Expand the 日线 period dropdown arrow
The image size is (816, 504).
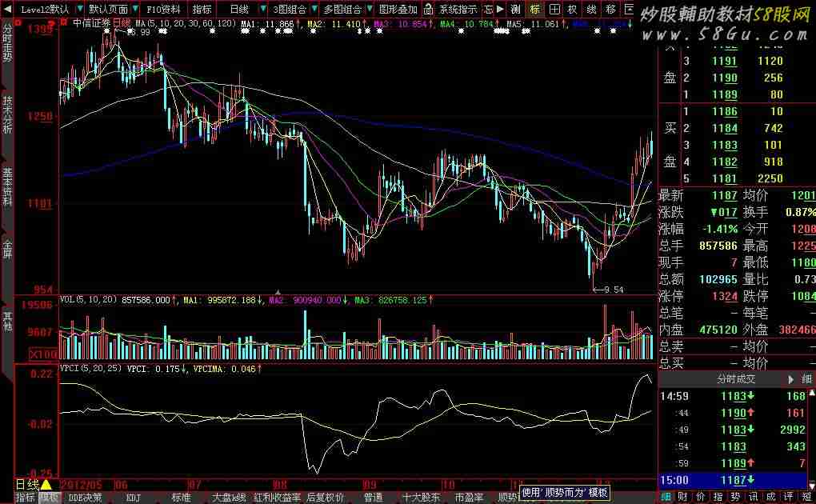click(x=263, y=9)
